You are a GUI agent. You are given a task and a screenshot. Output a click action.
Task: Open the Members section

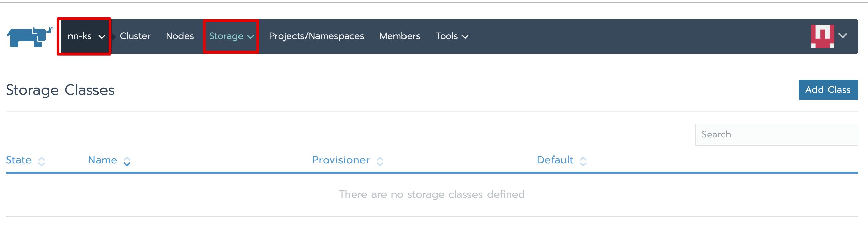(x=400, y=36)
